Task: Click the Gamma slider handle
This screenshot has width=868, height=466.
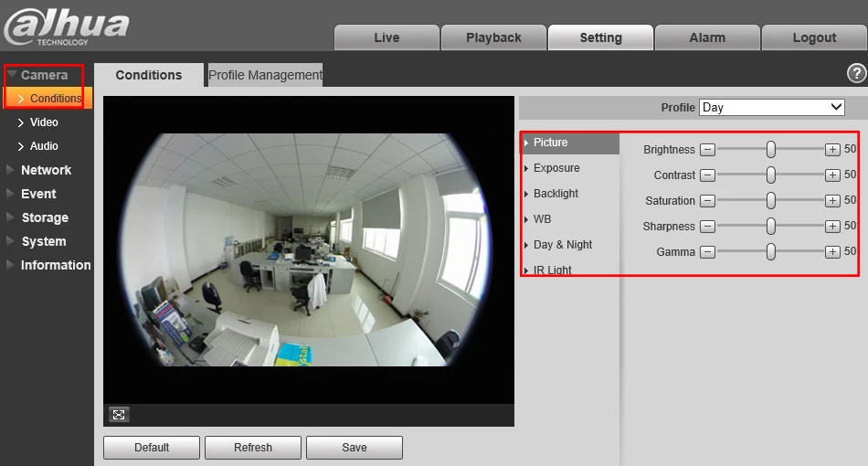Action: pos(770,252)
